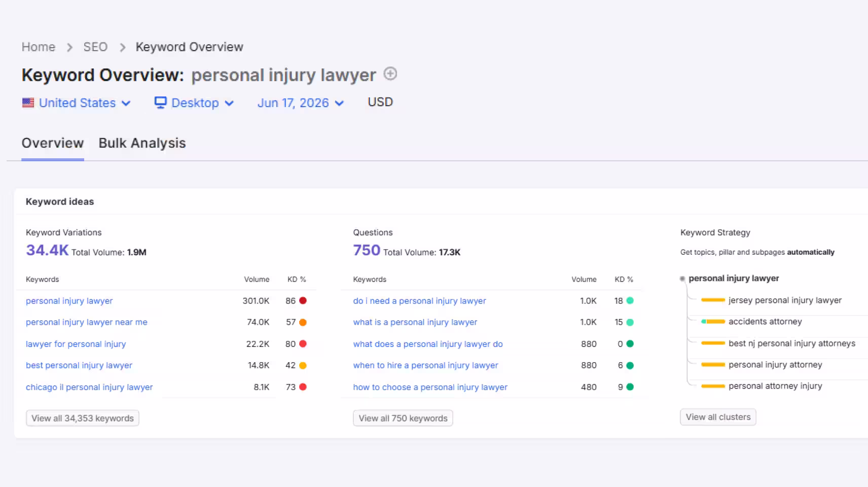Go to Home in the breadcrumb
Screen dimensions: 868x487
pyautogui.click(x=39, y=47)
